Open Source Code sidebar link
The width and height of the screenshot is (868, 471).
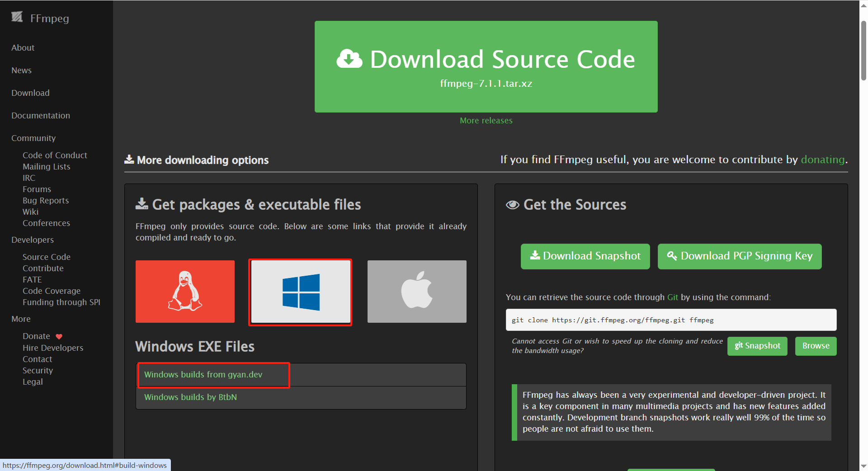pyautogui.click(x=47, y=257)
